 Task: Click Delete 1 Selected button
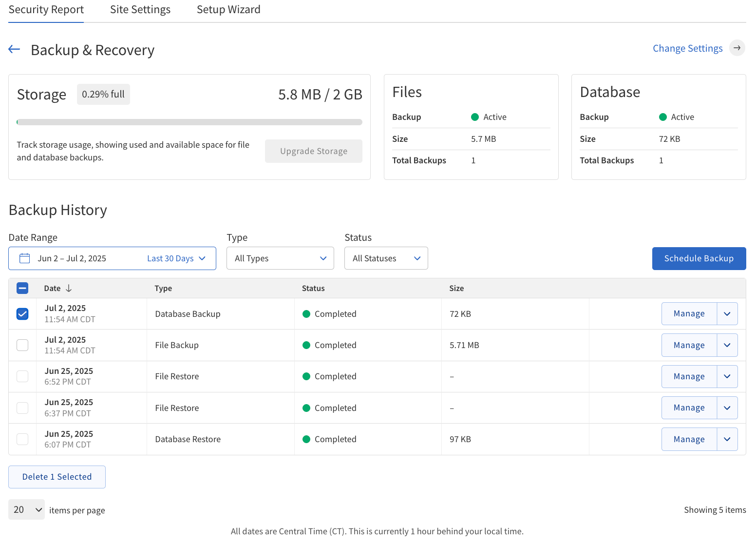[x=57, y=477]
